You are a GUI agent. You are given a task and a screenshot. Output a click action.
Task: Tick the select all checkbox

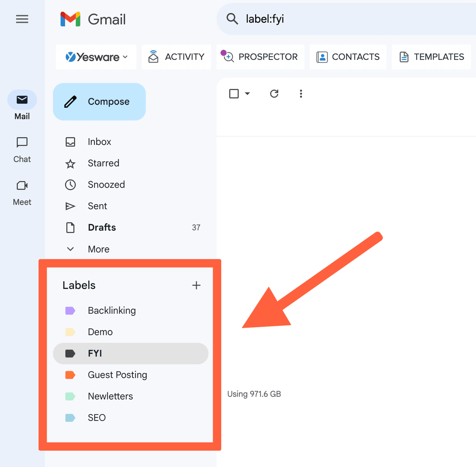pos(234,94)
